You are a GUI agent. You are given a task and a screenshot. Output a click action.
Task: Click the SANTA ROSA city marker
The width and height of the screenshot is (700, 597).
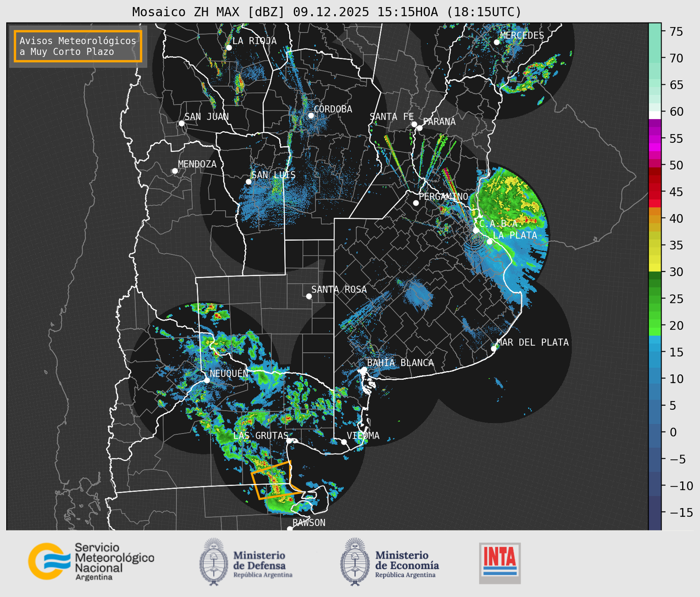point(309,296)
